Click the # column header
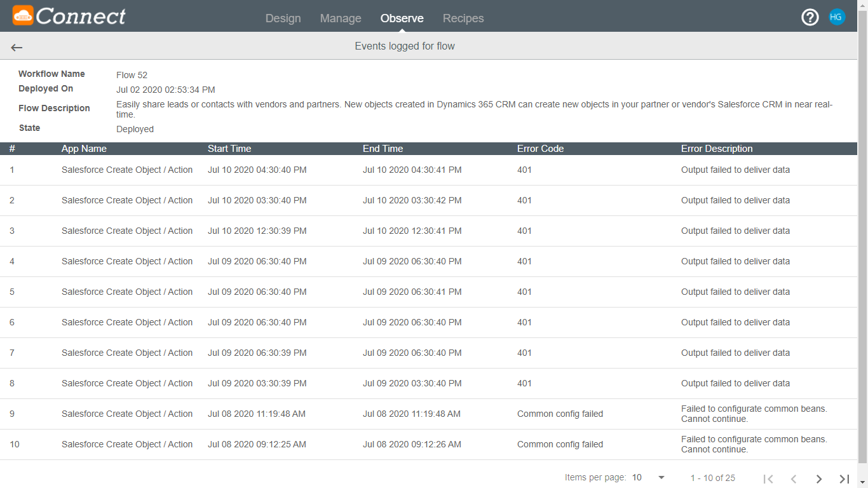Screen dimensions: 868x488 [x=12, y=149]
